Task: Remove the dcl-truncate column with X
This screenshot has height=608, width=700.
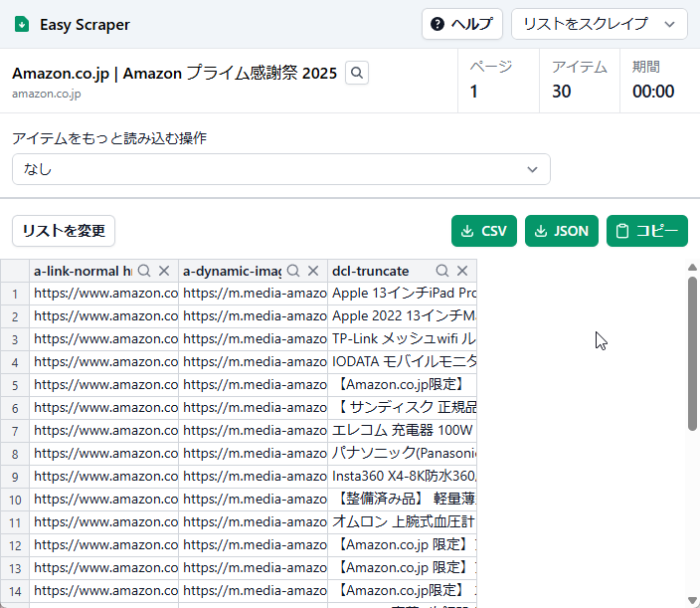Action: 462,271
